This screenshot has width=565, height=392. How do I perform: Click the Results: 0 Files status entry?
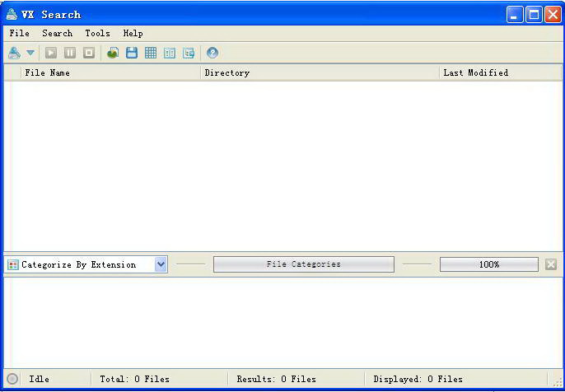click(277, 379)
